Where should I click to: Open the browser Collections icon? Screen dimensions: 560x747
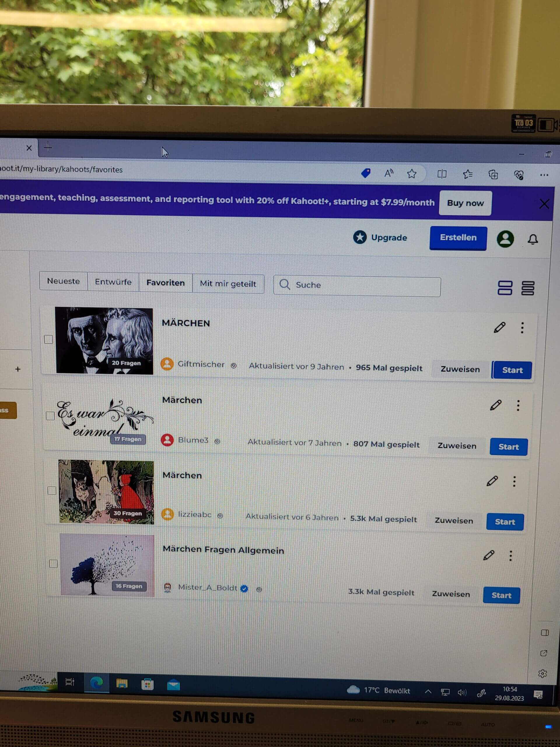[493, 174]
